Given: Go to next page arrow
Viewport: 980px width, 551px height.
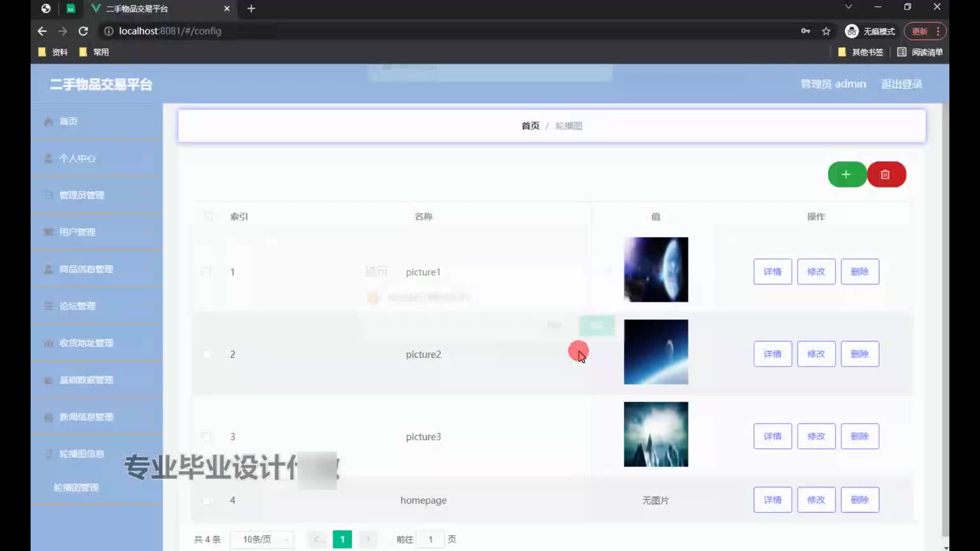Looking at the screenshot, I should tap(368, 539).
